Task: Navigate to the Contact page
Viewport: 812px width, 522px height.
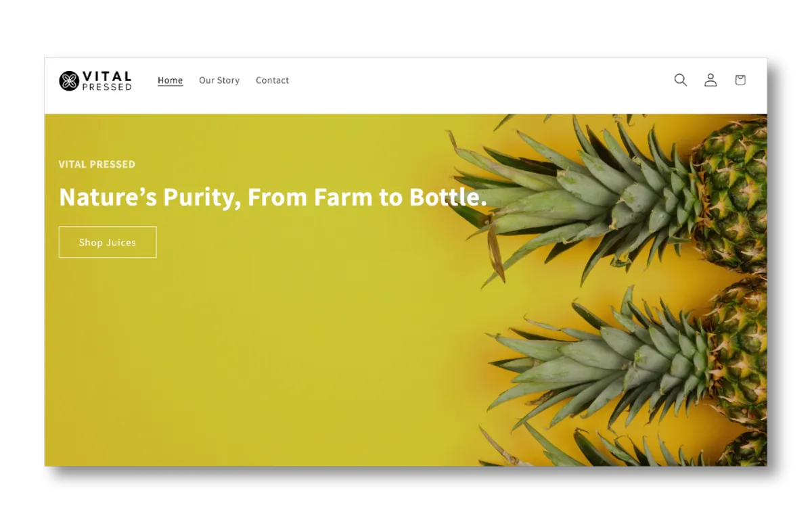Action: point(272,80)
